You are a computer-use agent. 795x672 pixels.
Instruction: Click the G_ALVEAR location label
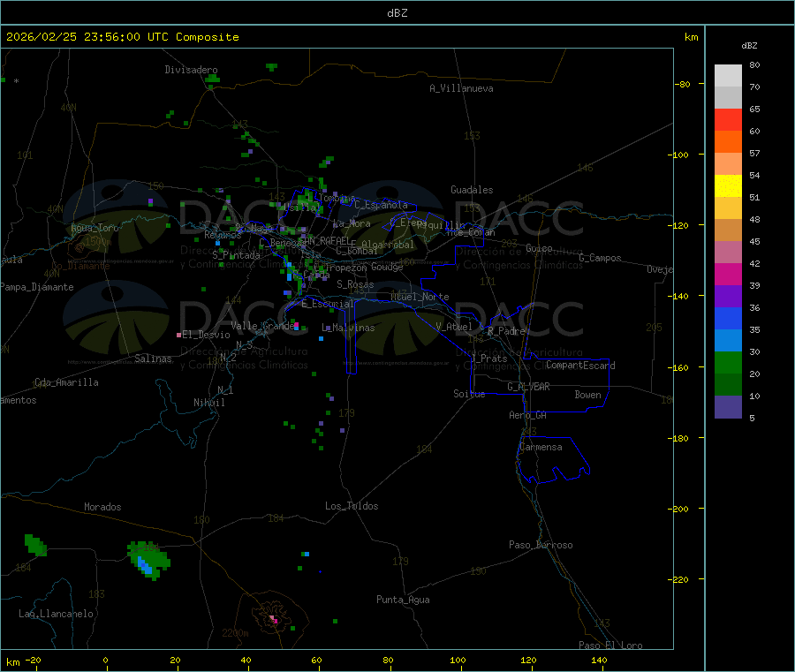click(528, 387)
